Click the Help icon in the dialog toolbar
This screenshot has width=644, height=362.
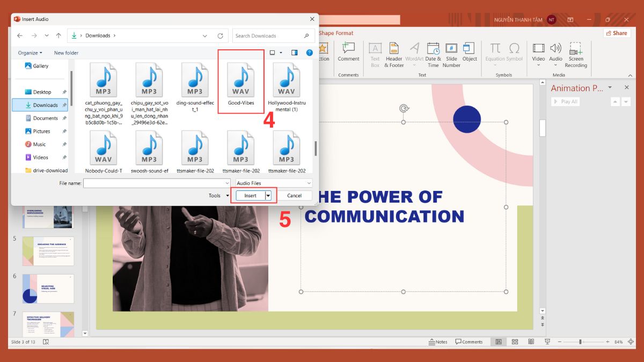(309, 52)
